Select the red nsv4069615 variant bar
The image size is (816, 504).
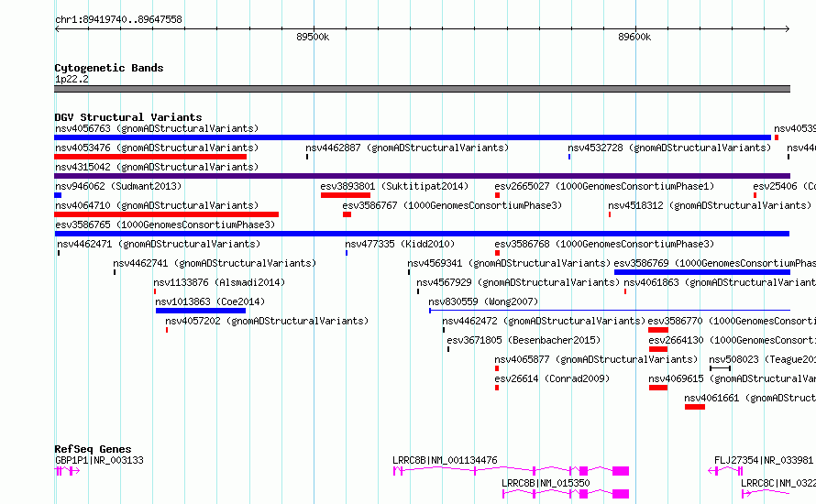point(657,388)
